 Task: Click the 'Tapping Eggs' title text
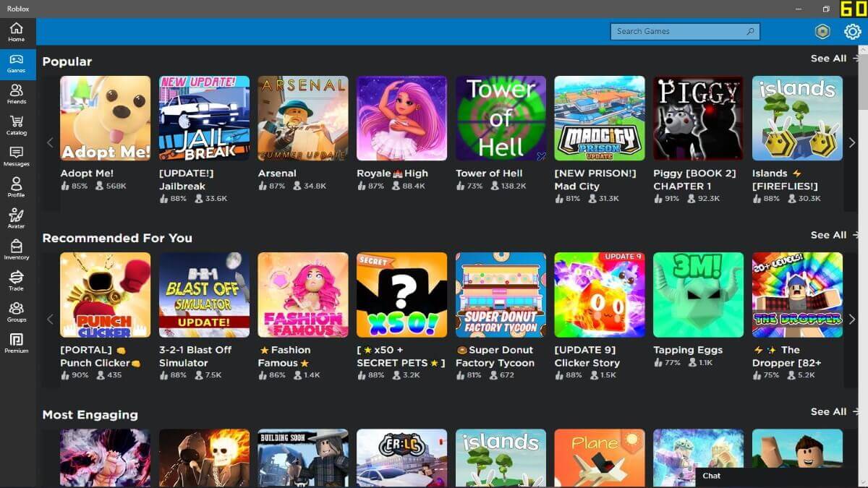coord(688,350)
